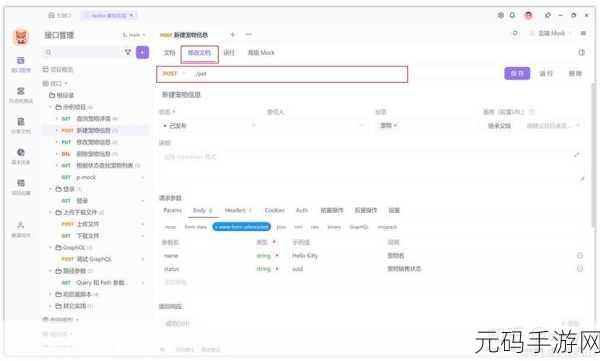Image resolution: width=600 pixels, height=361 pixels.
Task: Open the POST method dropdown
Action: [x=173, y=74]
